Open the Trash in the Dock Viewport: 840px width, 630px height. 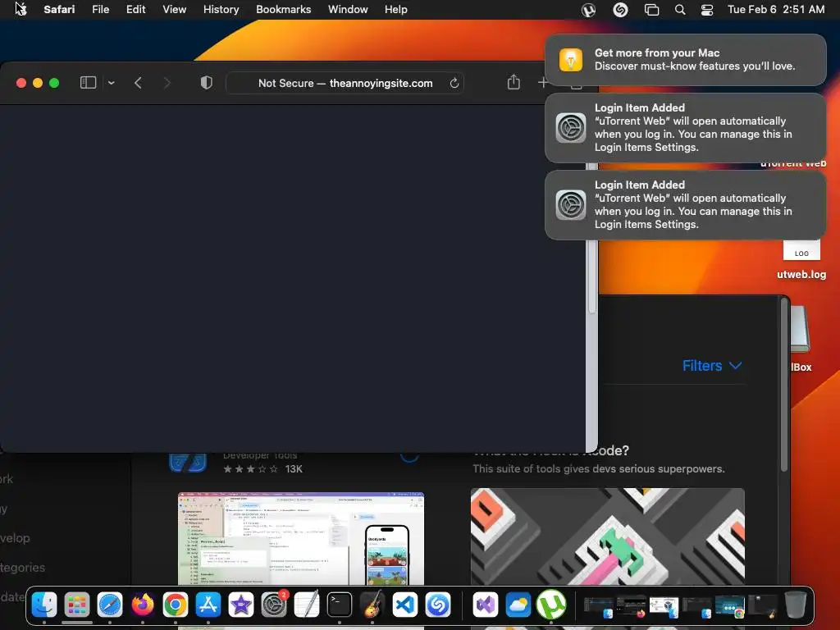796,605
